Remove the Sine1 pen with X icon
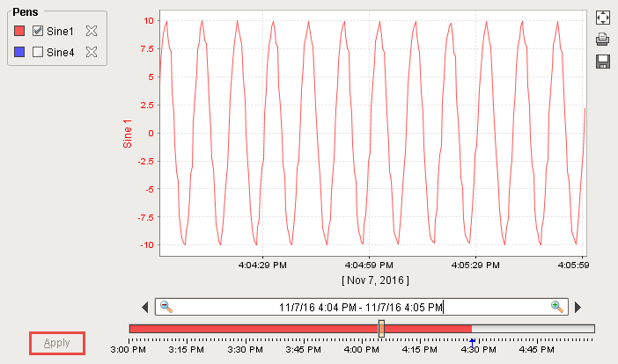The width and height of the screenshot is (618, 364). [x=91, y=31]
